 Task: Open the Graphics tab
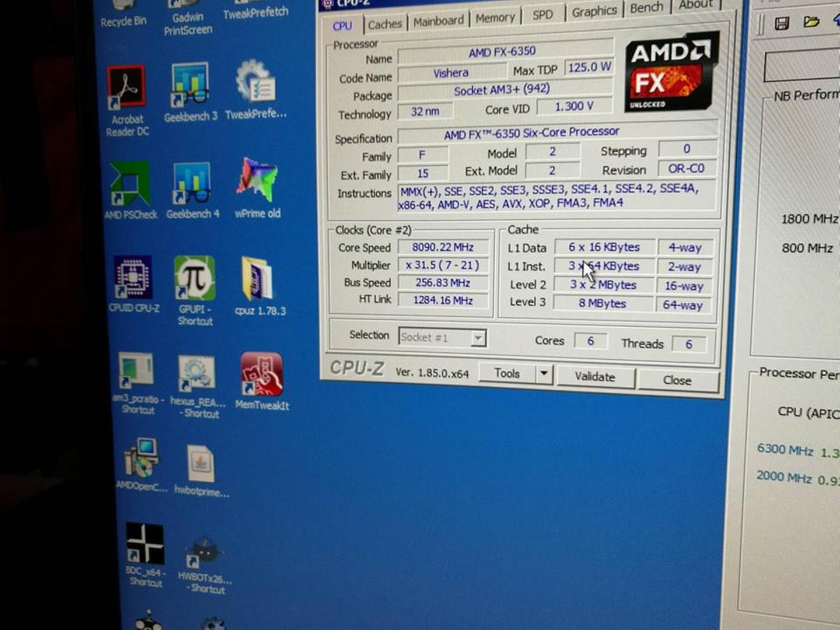(x=594, y=11)
